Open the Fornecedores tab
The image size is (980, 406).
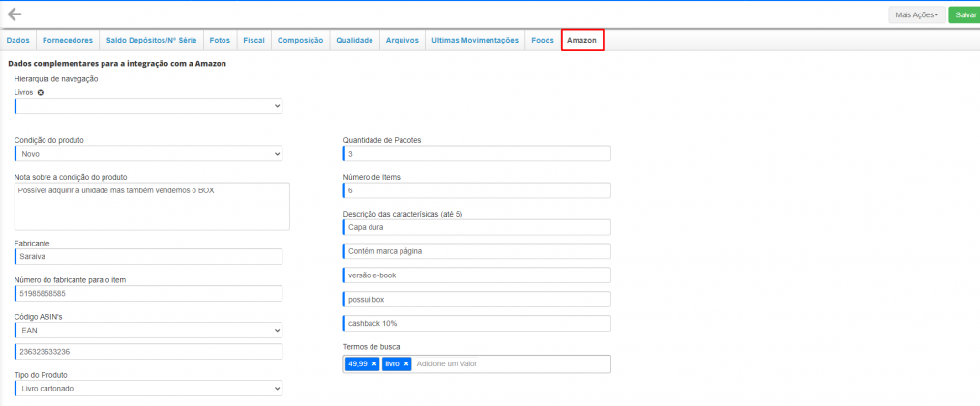pyautogui.click(x=68, y=40)
